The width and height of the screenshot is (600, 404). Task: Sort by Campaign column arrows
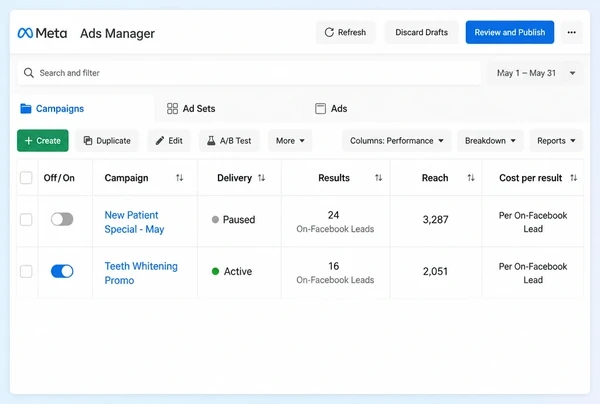click(x=179, y=178)
